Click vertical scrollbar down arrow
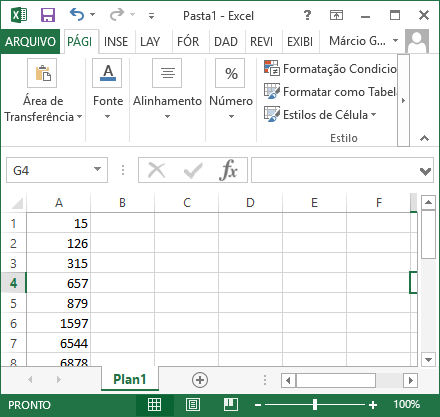This screenshot has height=417, width=440. (428, 359)
